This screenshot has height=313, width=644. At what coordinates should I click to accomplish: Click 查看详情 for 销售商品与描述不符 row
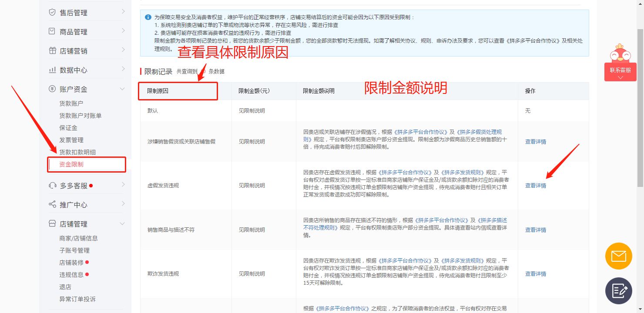536,230
